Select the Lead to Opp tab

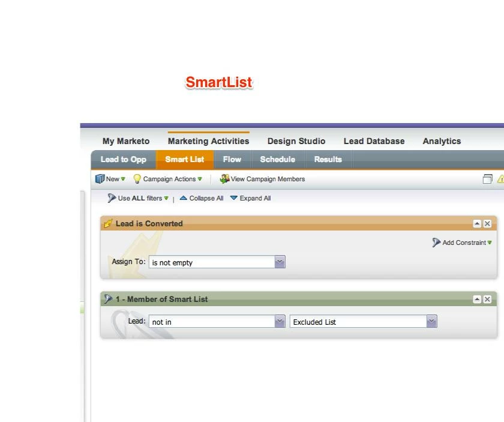coord(124,160)
